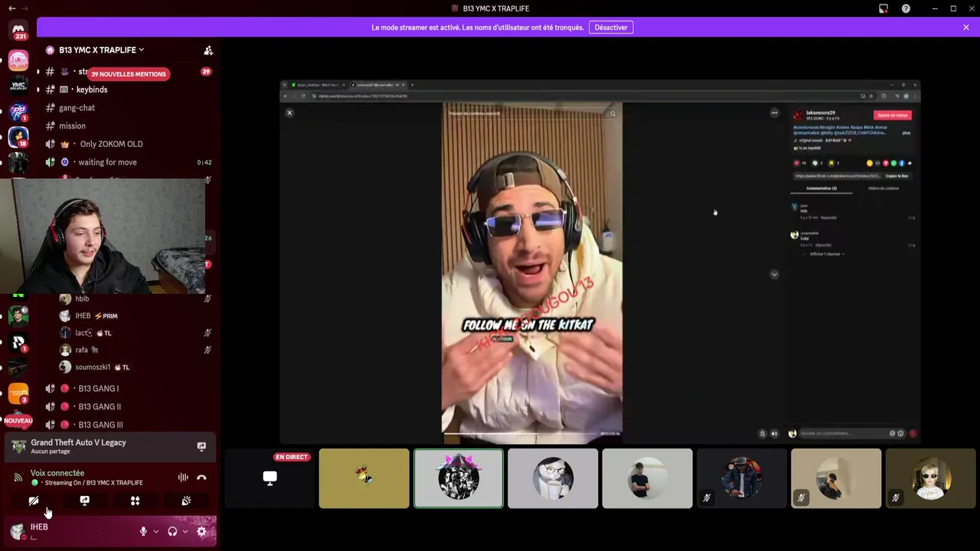The width and height of the screenshot is (980, 551).
Task: Click the share screen button
Action: (84, 501)
